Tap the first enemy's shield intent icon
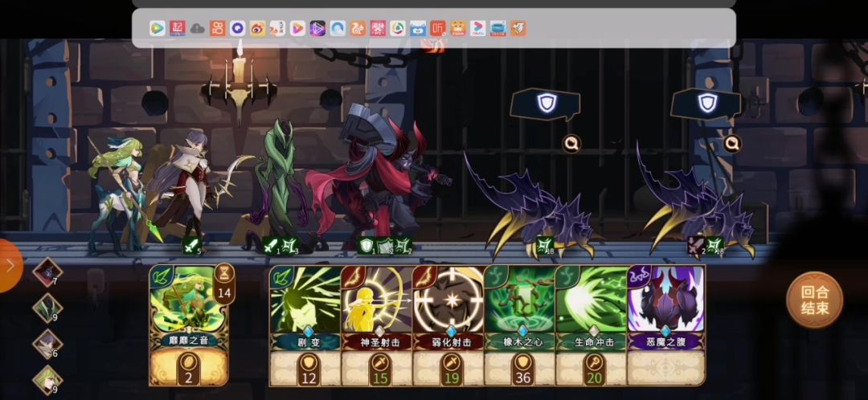Image resolution: width=868 pixels, height=400 pixels. (x=545, y=104)
